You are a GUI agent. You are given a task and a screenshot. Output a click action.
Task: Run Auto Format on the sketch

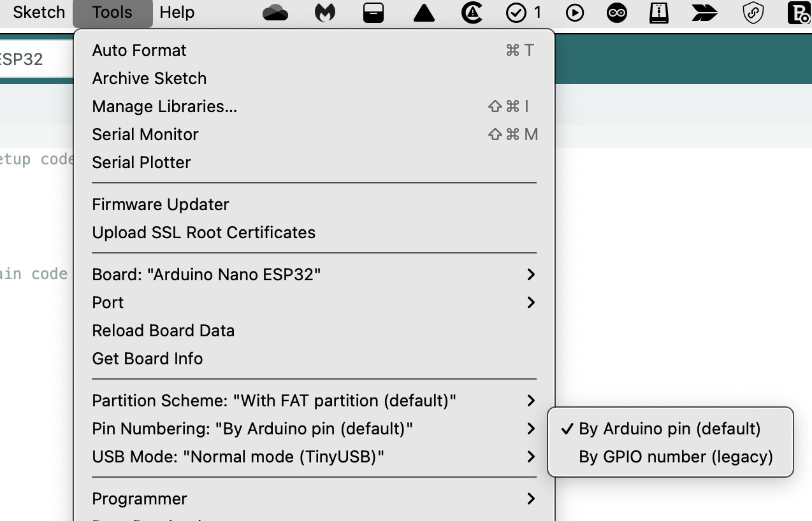(139, 50)
